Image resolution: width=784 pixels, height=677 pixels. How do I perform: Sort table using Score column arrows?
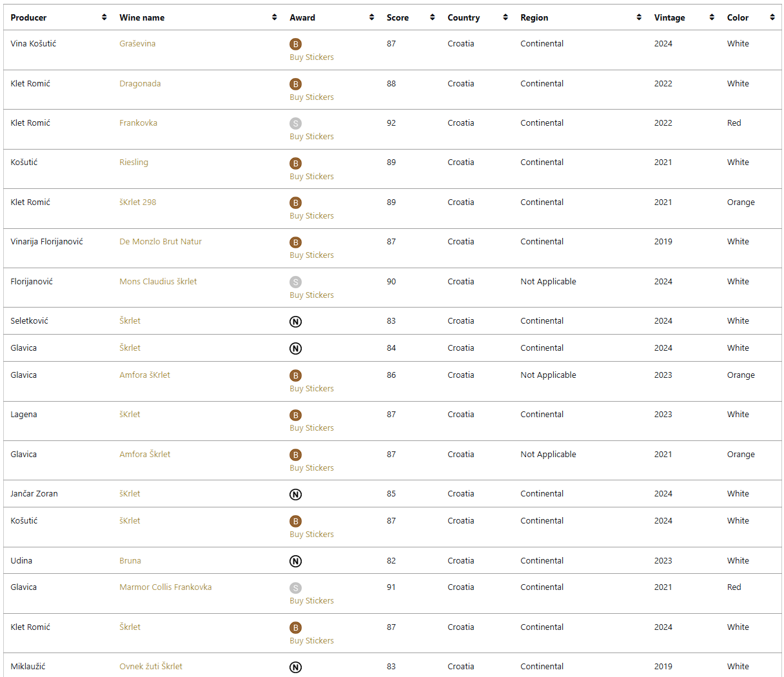coord(432,17)
